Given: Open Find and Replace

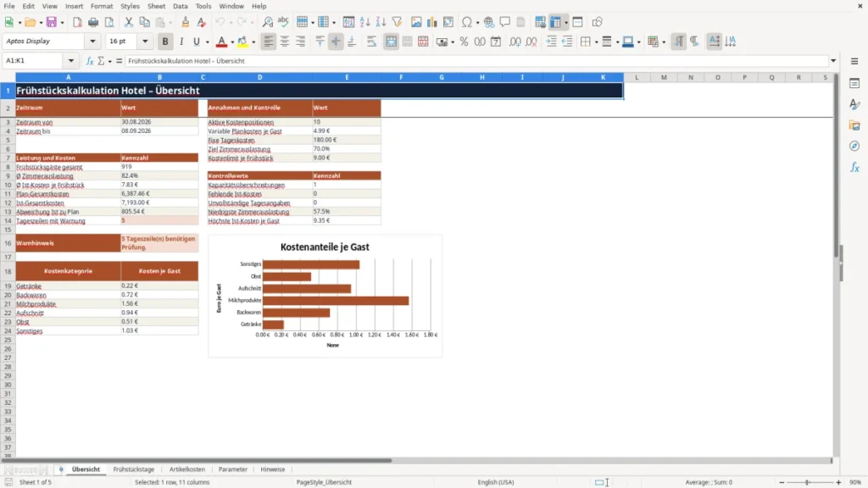Looking at the screenshot, I should pos(267,22).
